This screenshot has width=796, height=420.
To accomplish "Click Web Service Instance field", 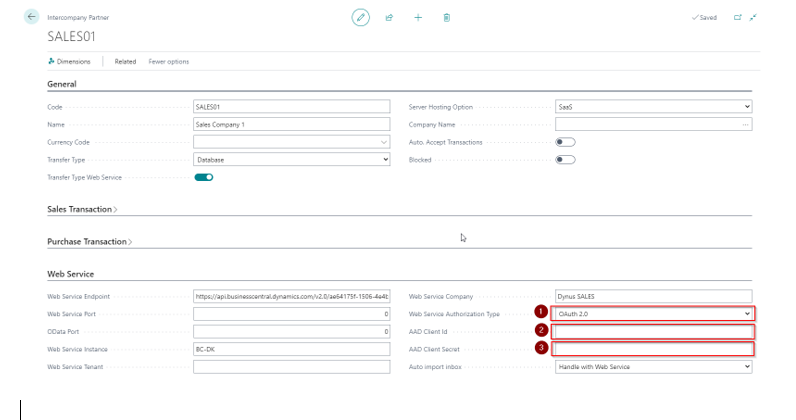I will (291, 349).
